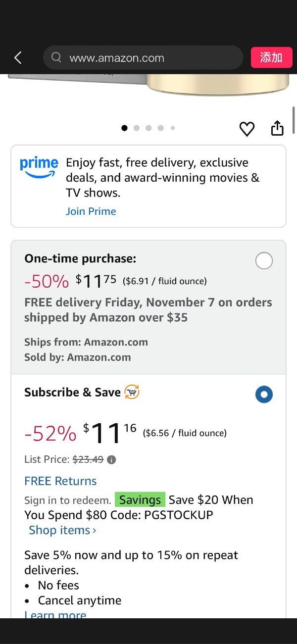
Task: Open the Learn more link
Action: (x=55, y=615)
